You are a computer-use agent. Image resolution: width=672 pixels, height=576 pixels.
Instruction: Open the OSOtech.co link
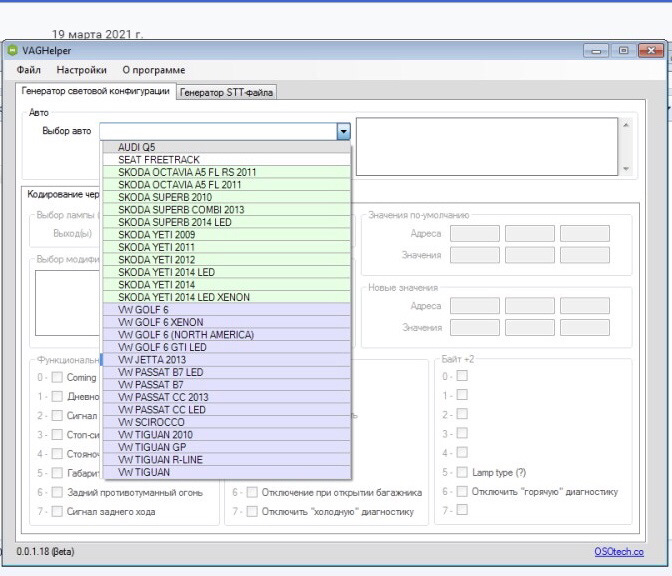tap(619, 552)
